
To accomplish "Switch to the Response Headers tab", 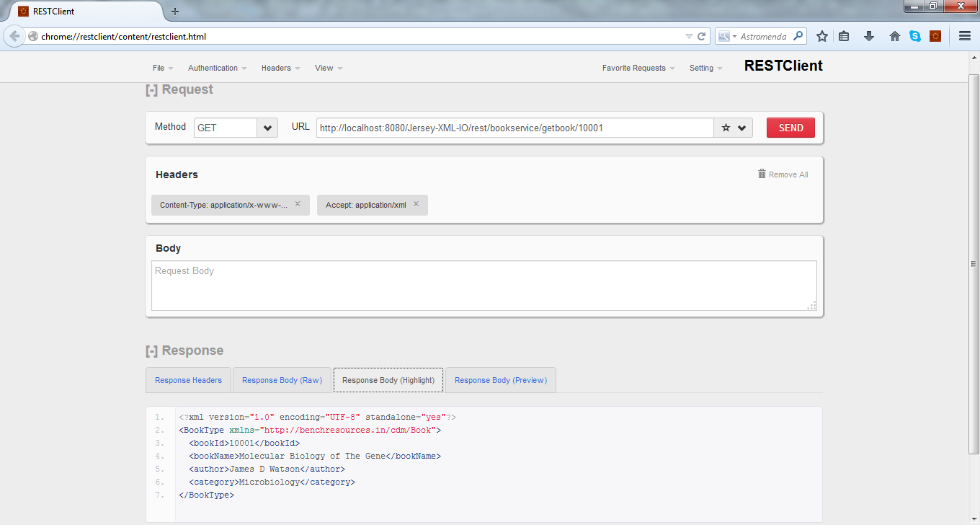I will click(188, 380).
